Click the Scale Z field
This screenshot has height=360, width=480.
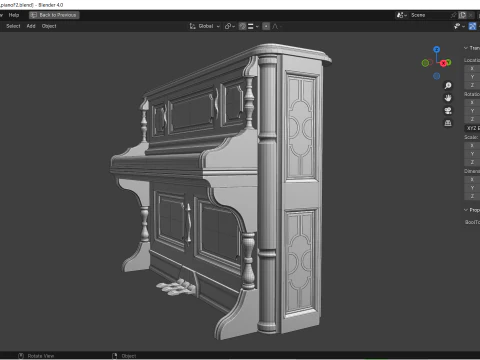472,162
